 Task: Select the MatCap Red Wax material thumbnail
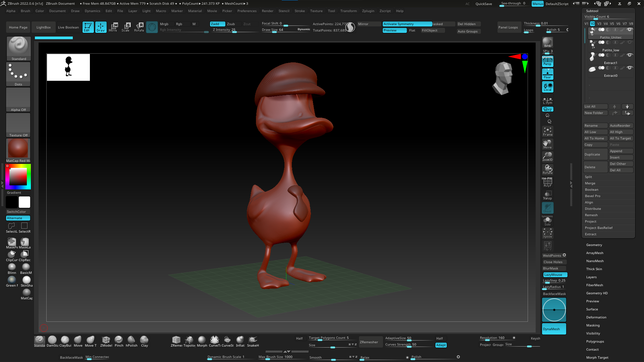pyautogui.click(x=18, y=148)
